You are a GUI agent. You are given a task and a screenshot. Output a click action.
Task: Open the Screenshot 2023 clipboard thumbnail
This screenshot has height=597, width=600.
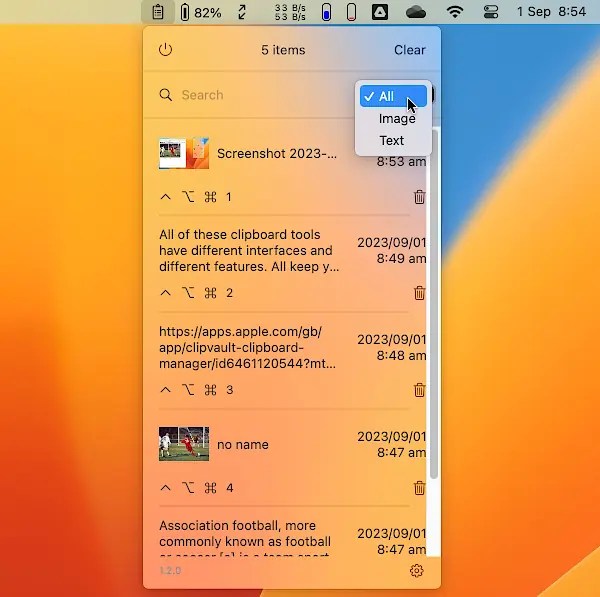[184, 153]
